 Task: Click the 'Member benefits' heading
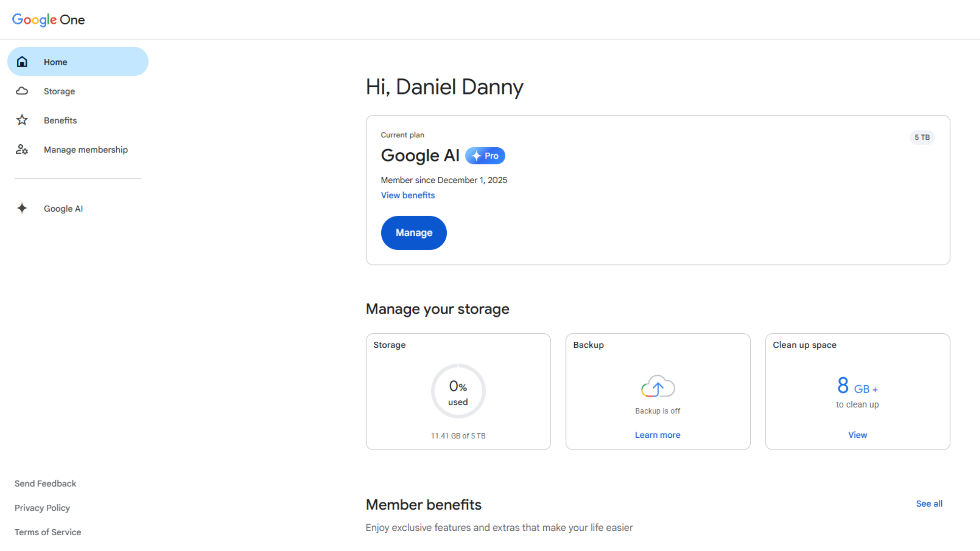[x=423, y=504]
